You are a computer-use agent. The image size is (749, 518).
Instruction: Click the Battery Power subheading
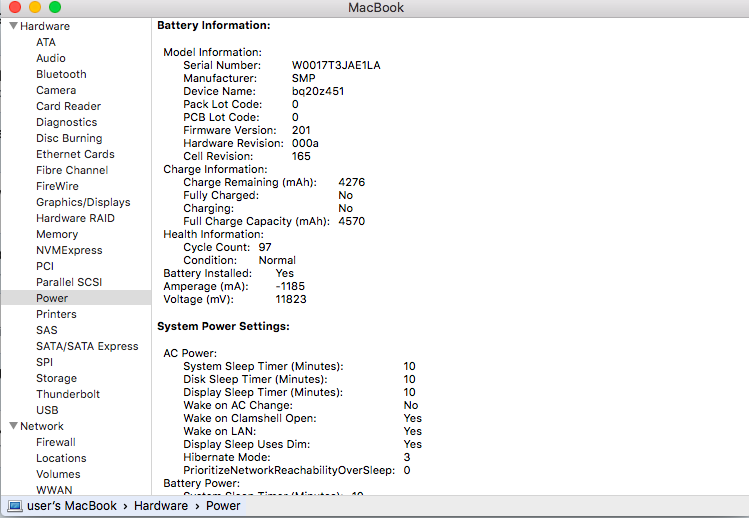click(x=201, y=484)
